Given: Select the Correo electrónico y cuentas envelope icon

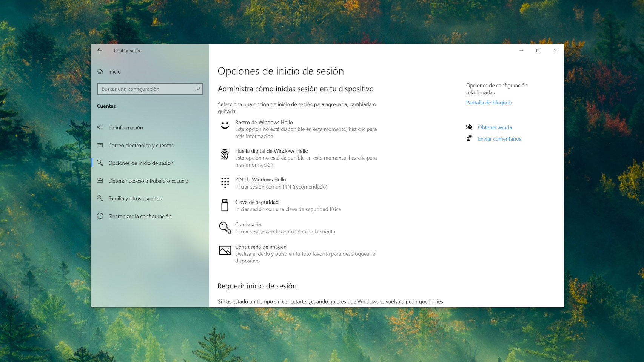Looking at the screenshot, I should coord(100,145).
